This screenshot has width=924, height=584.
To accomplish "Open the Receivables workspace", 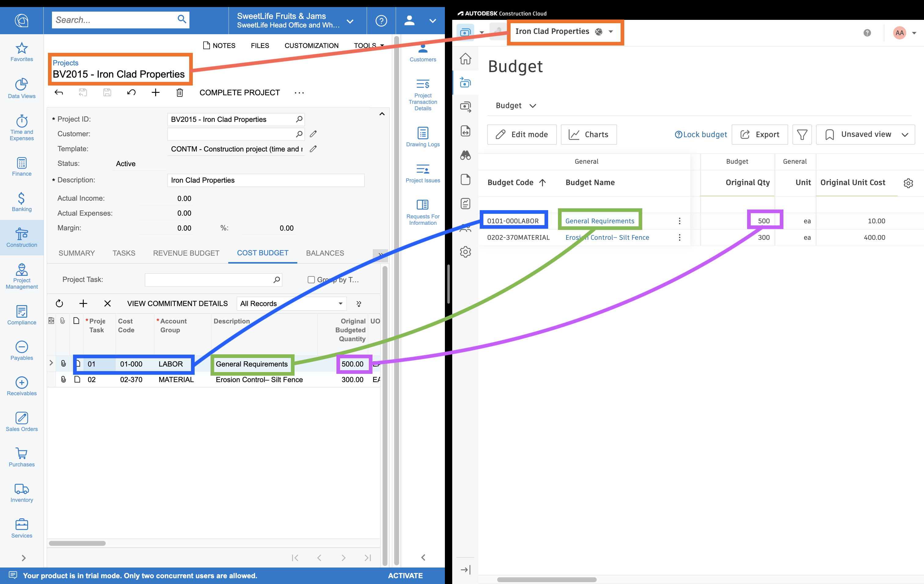I will coord(21,386).
